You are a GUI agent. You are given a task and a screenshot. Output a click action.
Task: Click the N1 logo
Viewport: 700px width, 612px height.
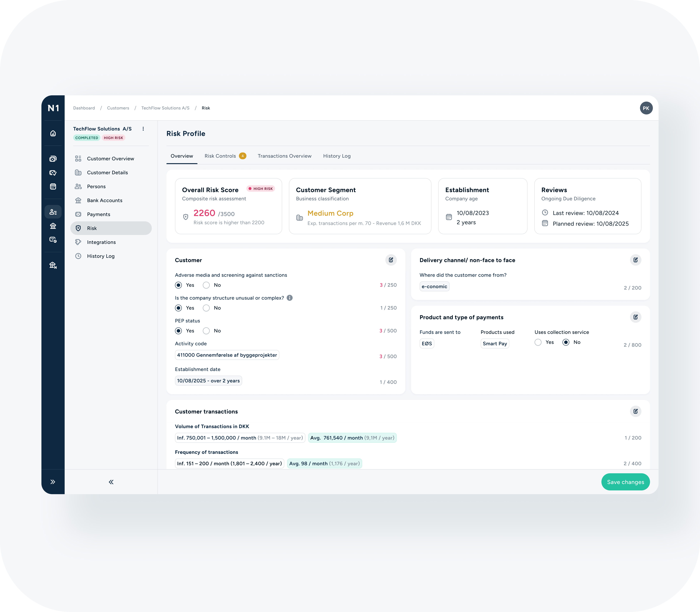53,108
